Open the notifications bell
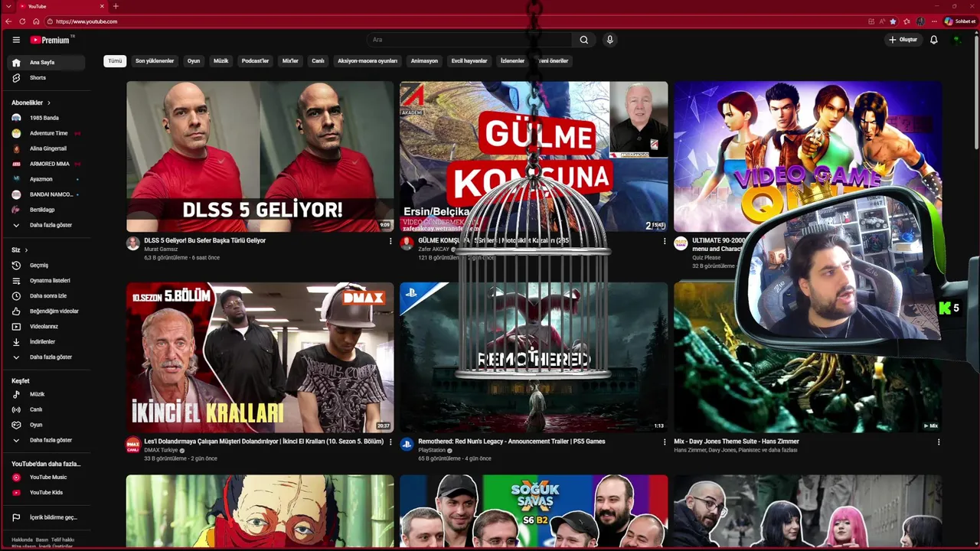This screenshot has height=551, width=980. click(933, 40)
